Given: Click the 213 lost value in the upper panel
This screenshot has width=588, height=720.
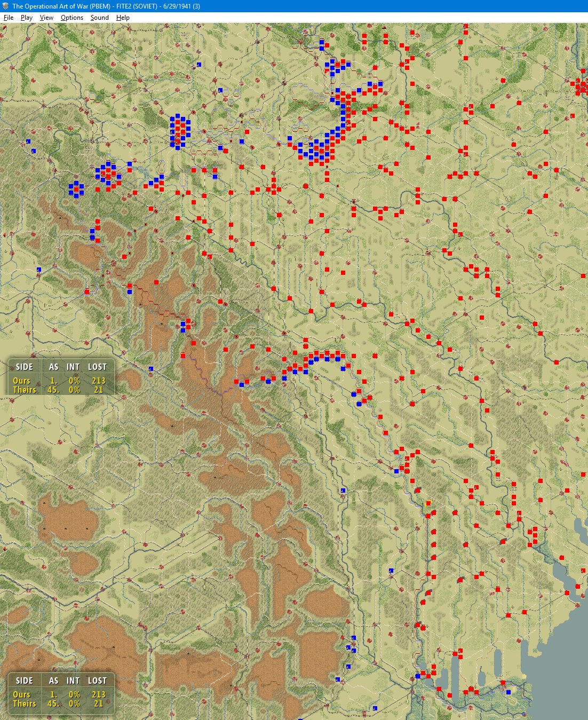Looking at the screenshot, I should (x=99, y=381).
